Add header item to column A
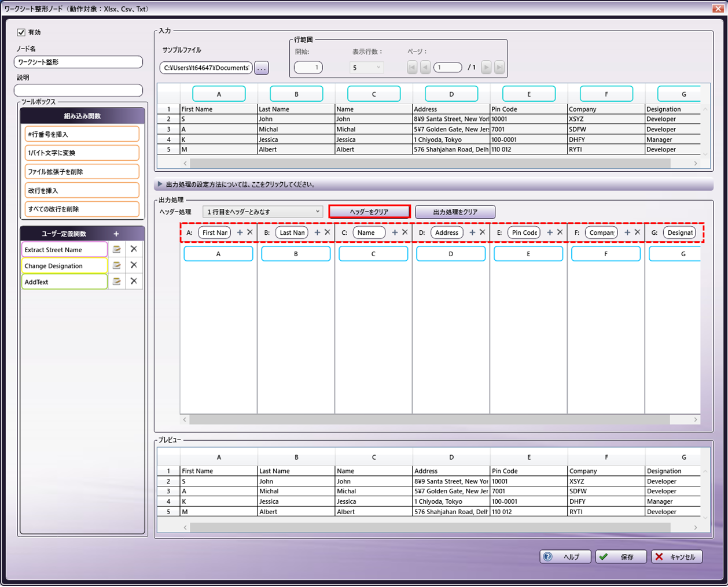 [240, 232]
